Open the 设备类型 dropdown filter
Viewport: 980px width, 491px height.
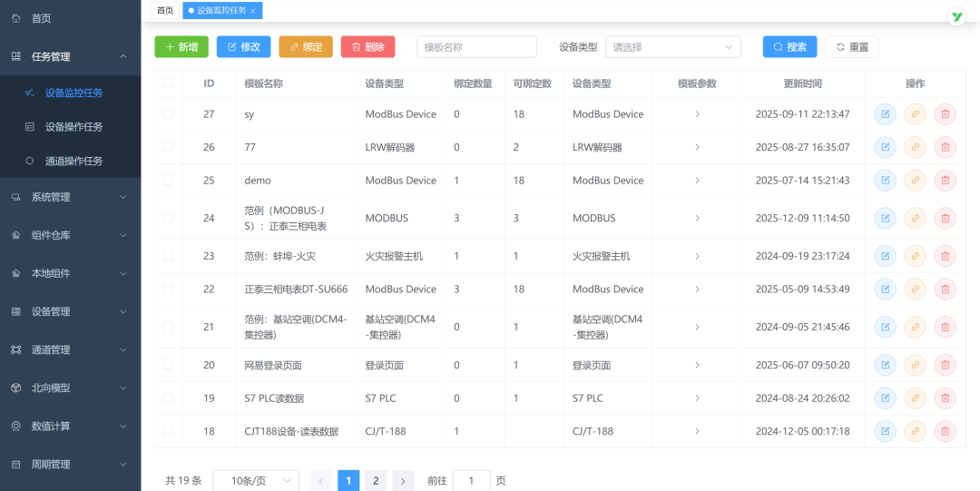(x=672, y=47)
